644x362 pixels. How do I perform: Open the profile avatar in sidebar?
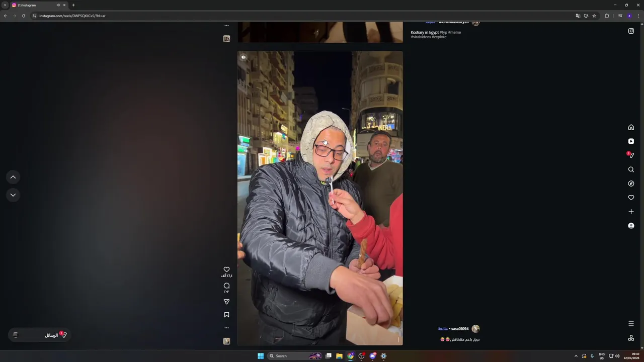pyautogui.click(x=631, y=226)
